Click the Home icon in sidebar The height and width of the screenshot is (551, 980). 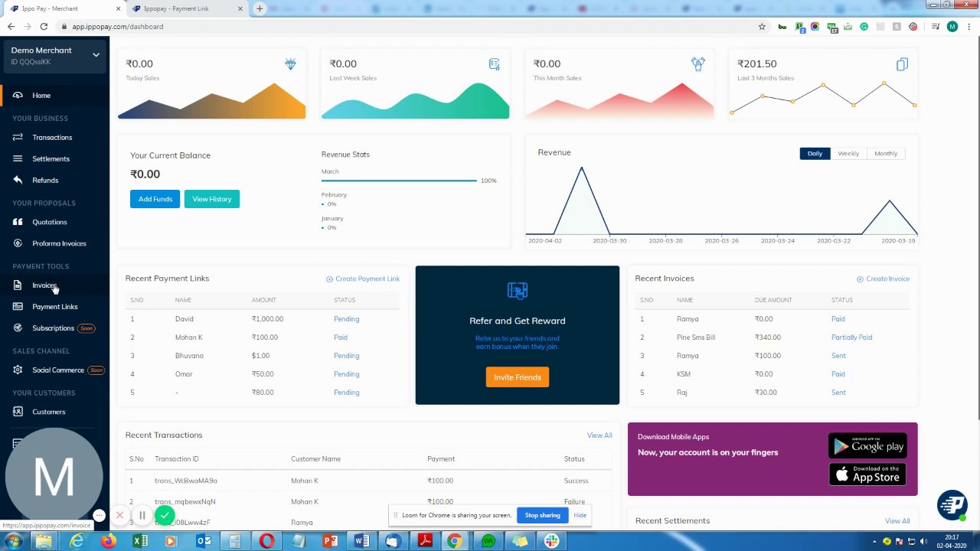click(x=18, y=96)
